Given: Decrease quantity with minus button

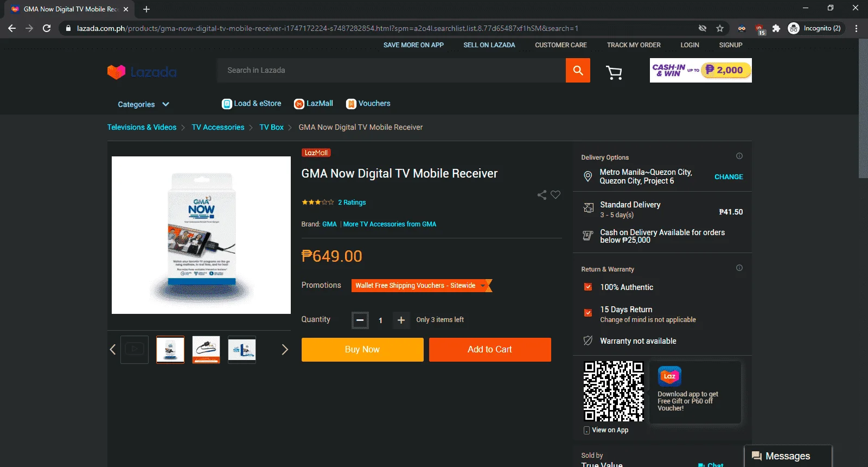Looking at the screenshot, I should pyautogui.click(x=360, y=320).
